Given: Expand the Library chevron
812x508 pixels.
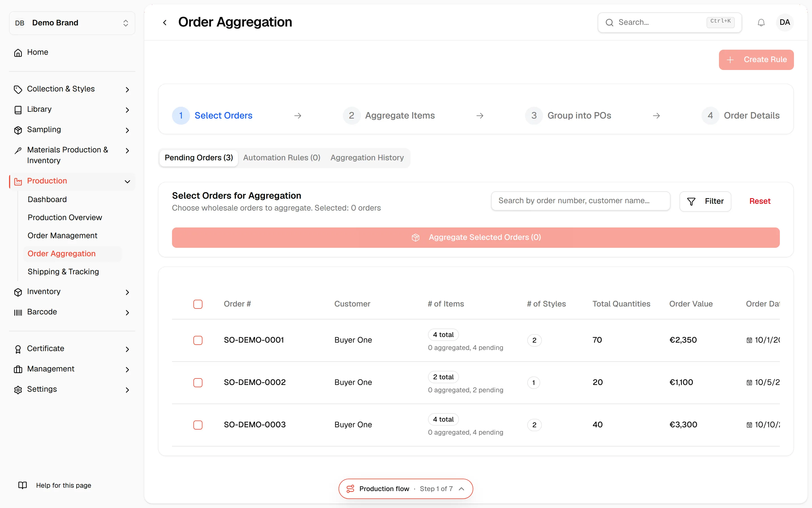Looking at the screenshot, I should coord(127,110).
